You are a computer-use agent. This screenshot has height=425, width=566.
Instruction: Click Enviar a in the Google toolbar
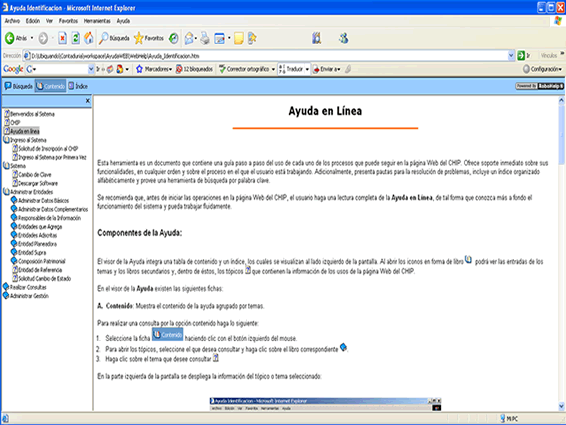click(326, 69)
